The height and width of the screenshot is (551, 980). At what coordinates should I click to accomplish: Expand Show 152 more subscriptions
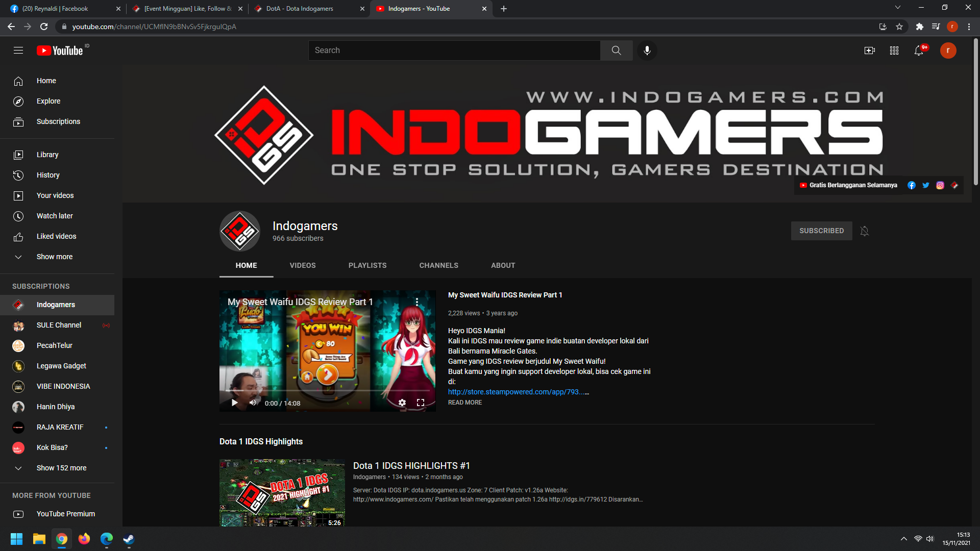[x=61, y=468]
